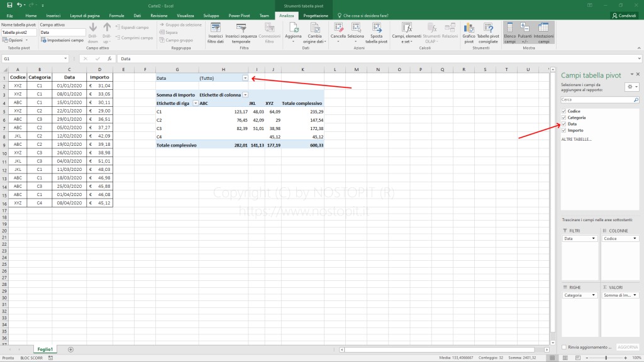The width and height of the screenshot is (644, 362).
Task: Select the Foglio1 sheet tab
Action: point(45,349)
